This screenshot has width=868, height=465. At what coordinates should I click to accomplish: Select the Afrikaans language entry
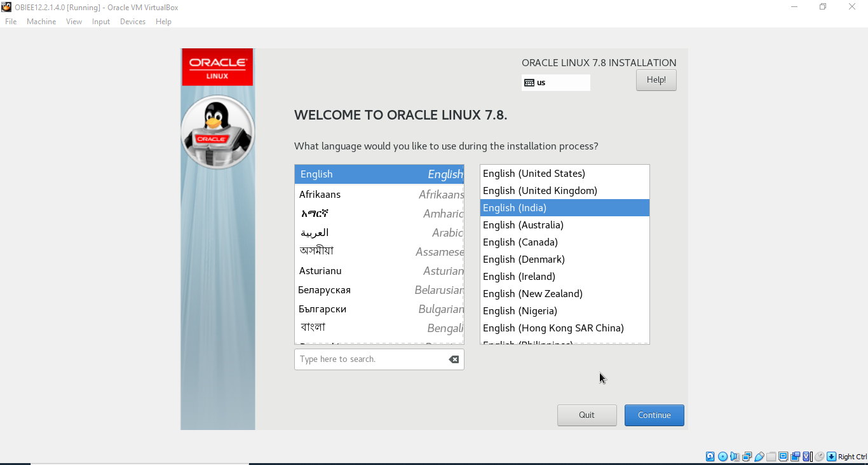[x=320, y=194]
